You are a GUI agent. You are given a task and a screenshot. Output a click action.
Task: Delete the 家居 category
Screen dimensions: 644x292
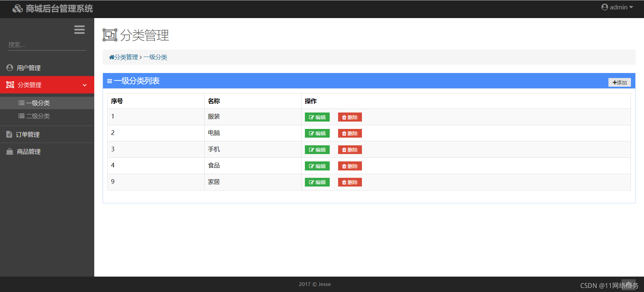tap(350, 182)
